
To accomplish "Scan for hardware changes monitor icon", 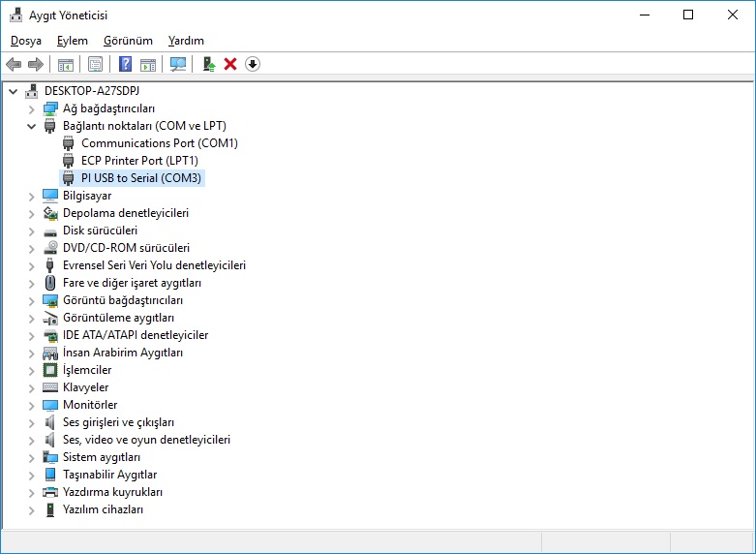I will (x=178, y=64).
